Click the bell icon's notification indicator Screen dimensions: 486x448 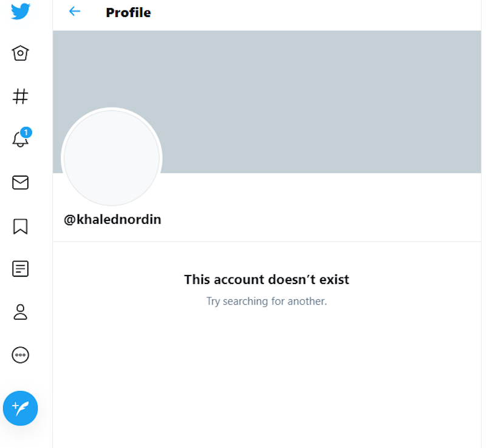(26, 131)
